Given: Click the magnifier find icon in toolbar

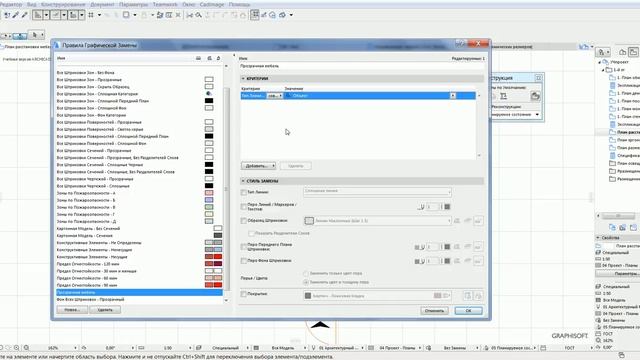Looking at the screenshot, I should (198, 15).
